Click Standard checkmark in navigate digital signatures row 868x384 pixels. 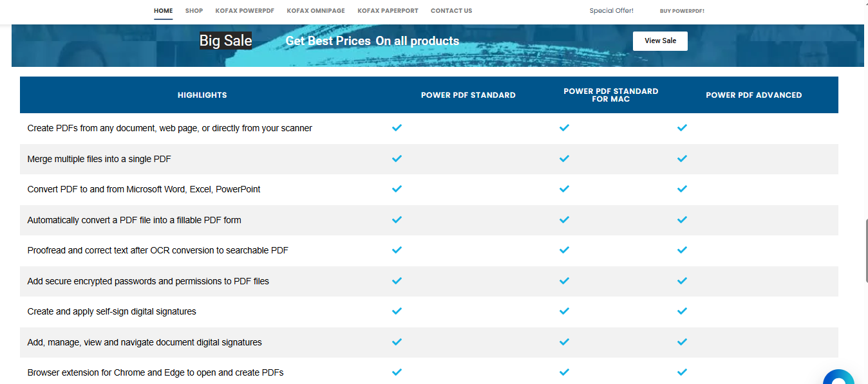pyautogui.click(x=397, y=342)
